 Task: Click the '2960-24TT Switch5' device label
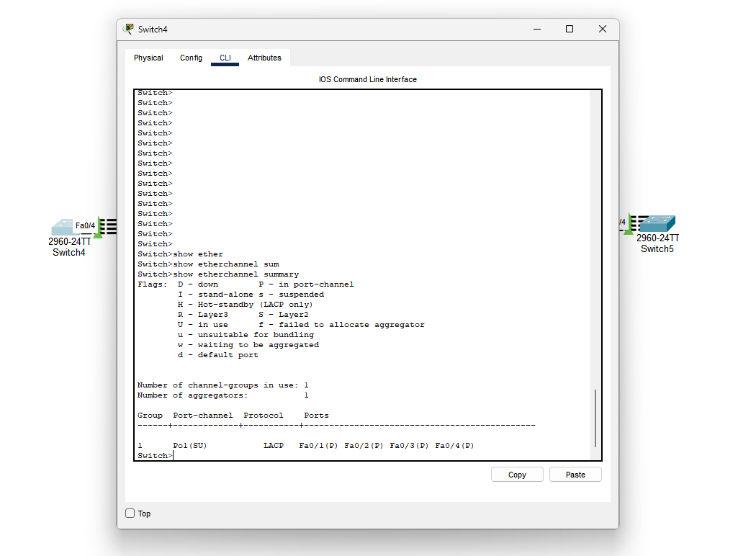[657, 243]
